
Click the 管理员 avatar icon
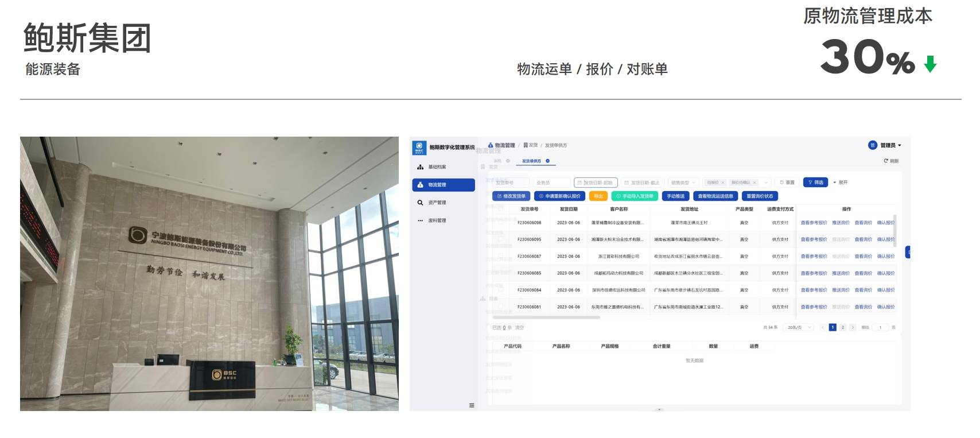click(873, 145)
